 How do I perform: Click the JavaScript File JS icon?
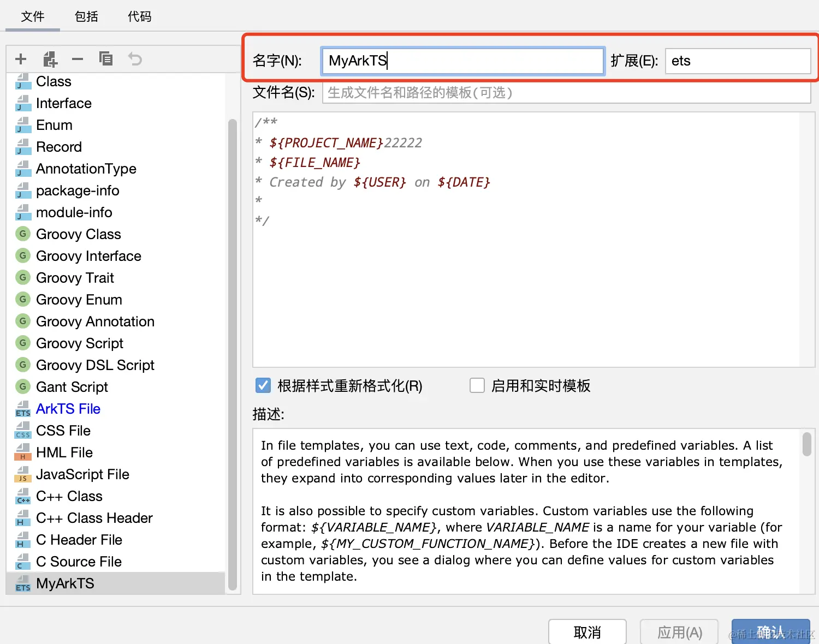pyautogui.click(x=23, y=474)
